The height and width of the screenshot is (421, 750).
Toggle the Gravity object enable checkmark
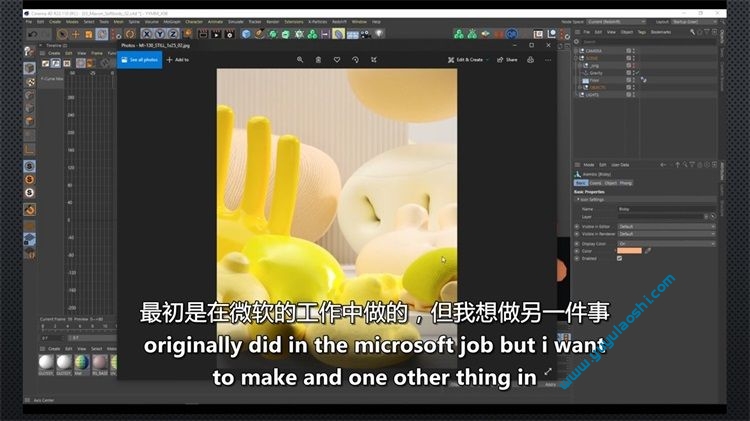coord(638,73)
